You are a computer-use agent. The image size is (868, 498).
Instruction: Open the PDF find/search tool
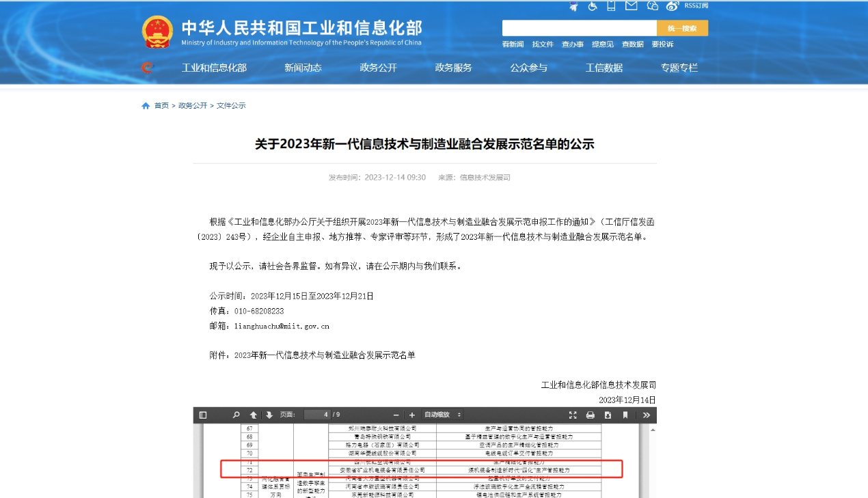(x=236, y=415)
